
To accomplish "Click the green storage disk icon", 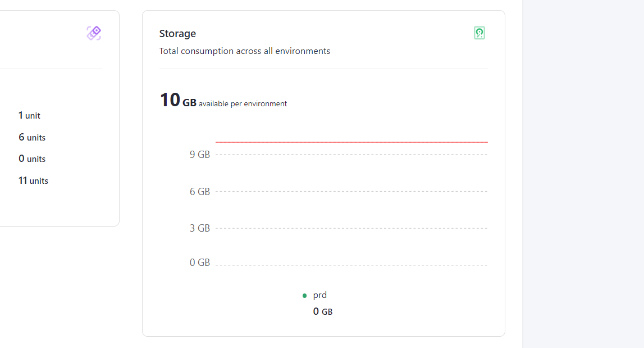I will click(x=479, y=33).
